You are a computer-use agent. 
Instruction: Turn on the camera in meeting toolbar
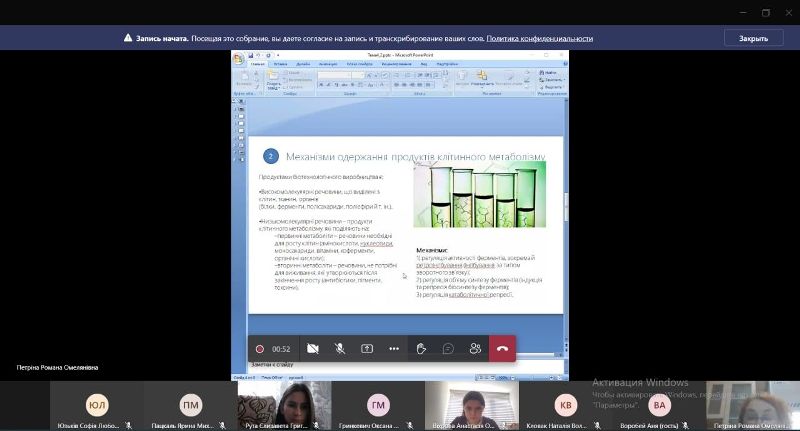(313, 349)
